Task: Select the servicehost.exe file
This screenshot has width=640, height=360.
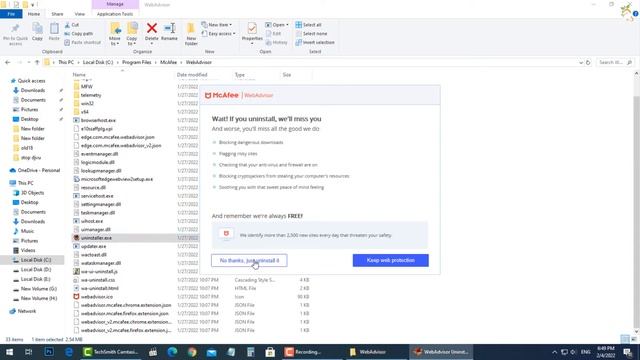Action: click(x=97, y=196)
